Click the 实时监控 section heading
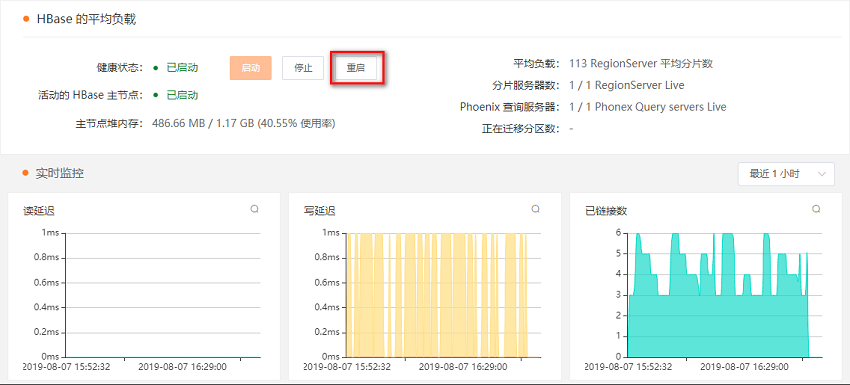This screenshot has width=850, height=385. point(60,174)
